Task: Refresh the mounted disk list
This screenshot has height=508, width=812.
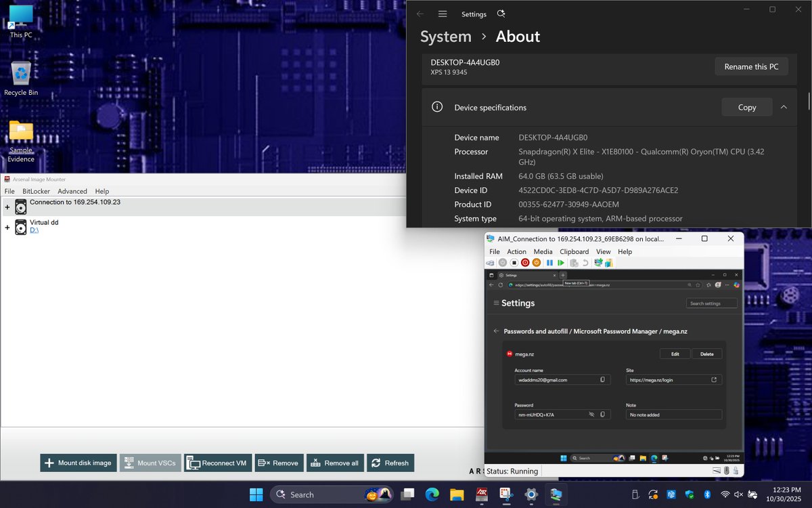Action: pyautogui.click(x=390, y=463)
